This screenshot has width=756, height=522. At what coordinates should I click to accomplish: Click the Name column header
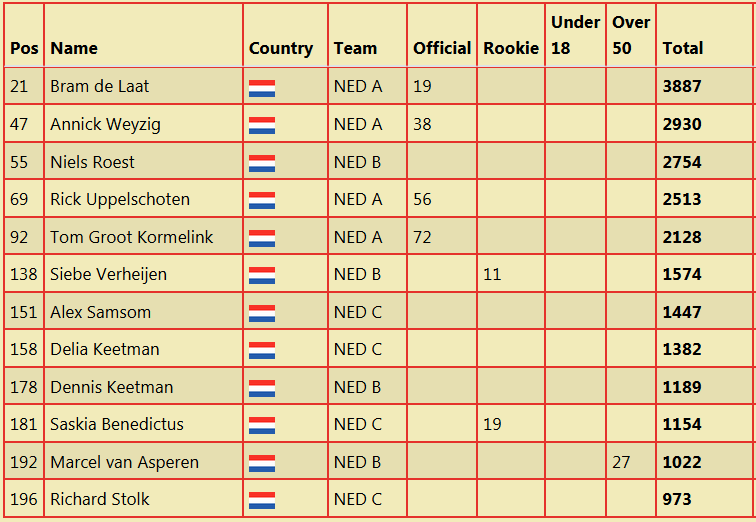pos(74,48)
